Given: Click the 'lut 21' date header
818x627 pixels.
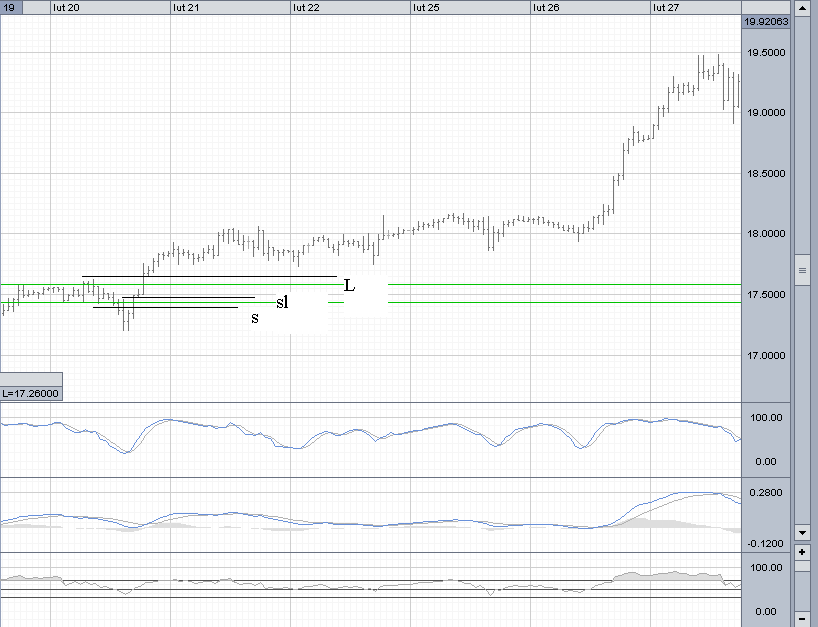Looking at the screenshot, I should (x=186, y=7).
